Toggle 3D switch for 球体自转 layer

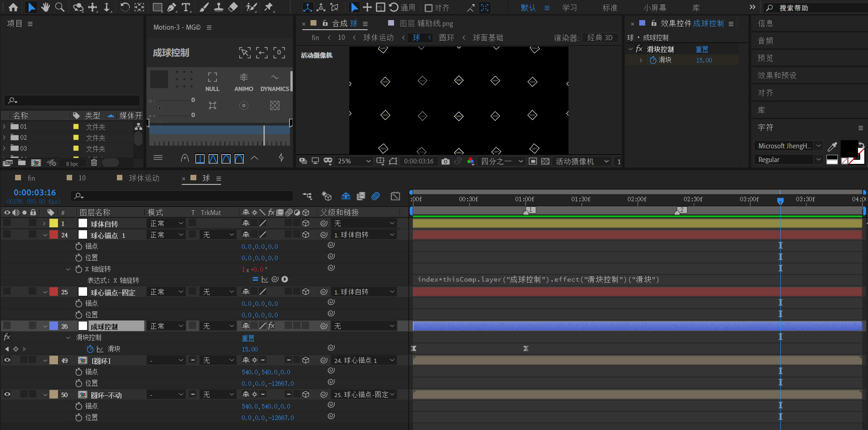coord(306,223)
